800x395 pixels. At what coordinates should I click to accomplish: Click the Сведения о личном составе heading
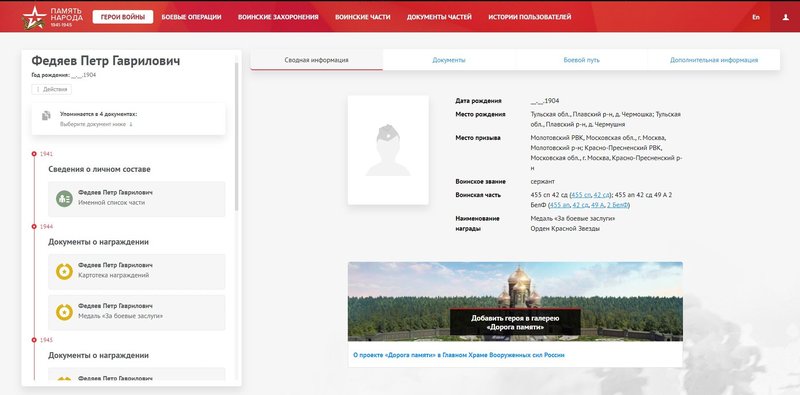tap(99, 169)
